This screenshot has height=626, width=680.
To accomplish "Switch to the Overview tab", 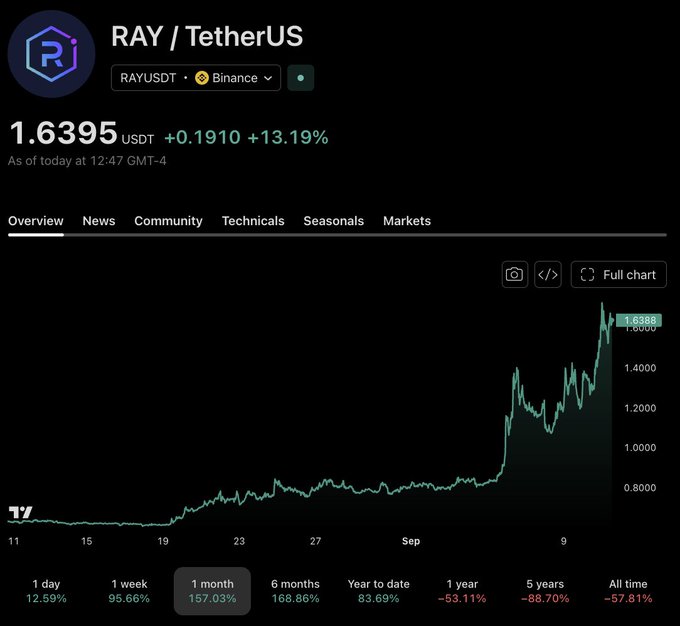I will click(36, 221).
